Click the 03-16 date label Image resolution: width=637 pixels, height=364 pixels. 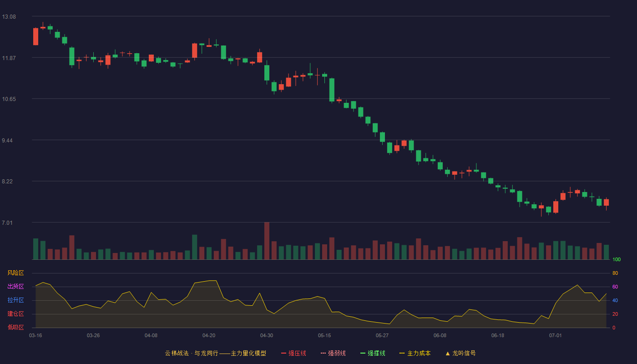[35, 335]
